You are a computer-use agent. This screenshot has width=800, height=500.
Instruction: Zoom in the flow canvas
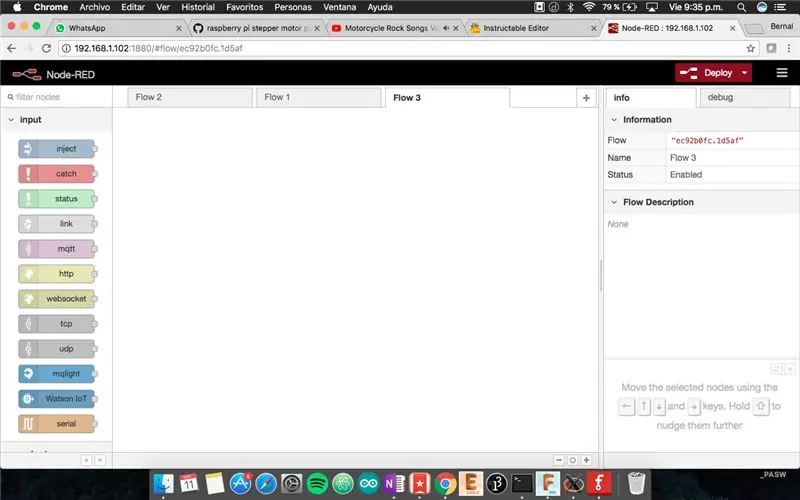pos(587,460)
